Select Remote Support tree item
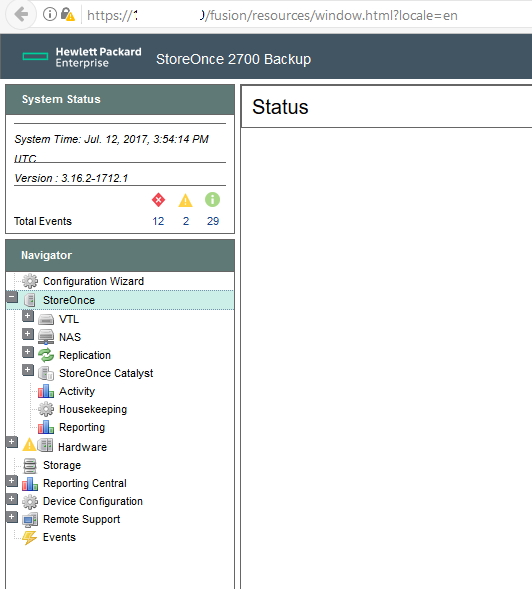This screenshot has width=532, height=589. tap(82, 519)
